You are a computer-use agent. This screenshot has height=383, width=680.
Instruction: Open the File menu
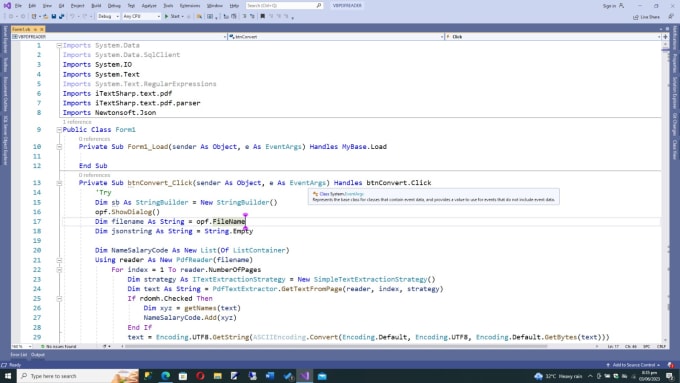(18, 6)
